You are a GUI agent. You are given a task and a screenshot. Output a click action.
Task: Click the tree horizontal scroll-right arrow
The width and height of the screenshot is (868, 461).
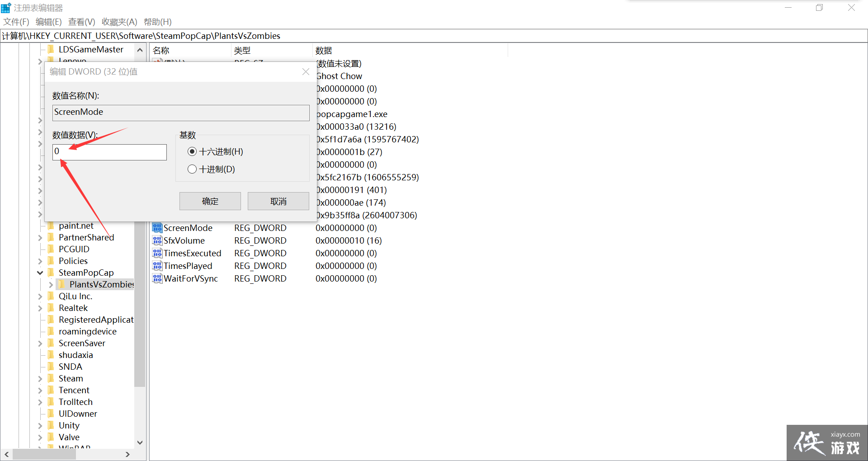(128, 454)
